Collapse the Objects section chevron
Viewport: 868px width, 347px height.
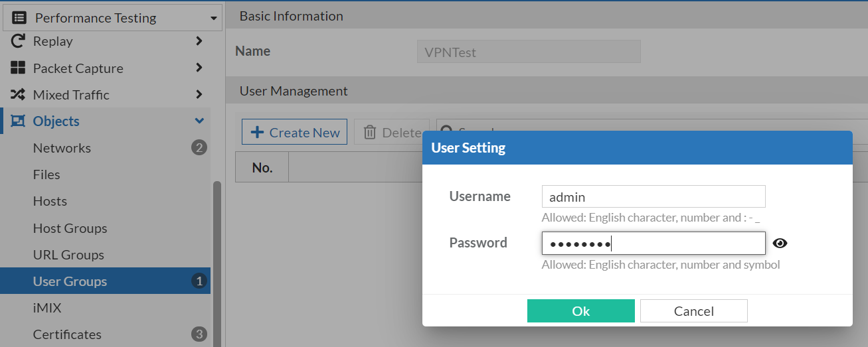click(199, 121)
